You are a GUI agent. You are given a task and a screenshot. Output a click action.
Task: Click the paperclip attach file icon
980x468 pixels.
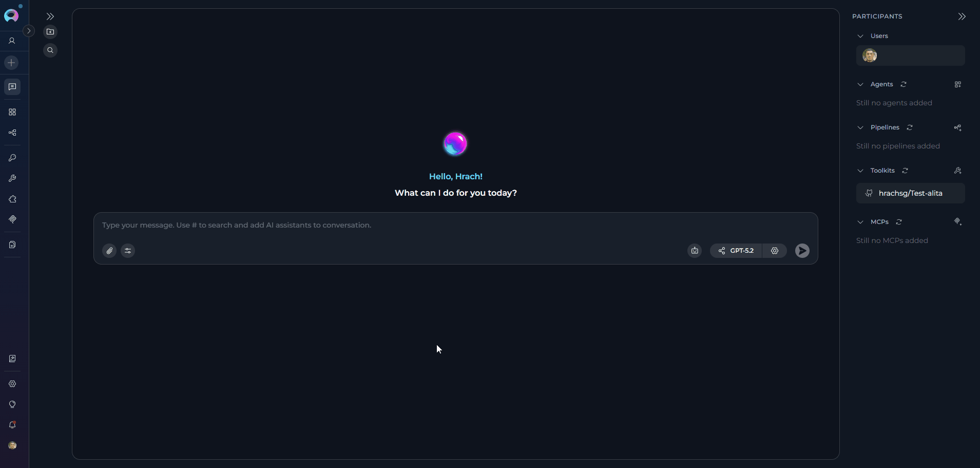click(x=109, y=251)
